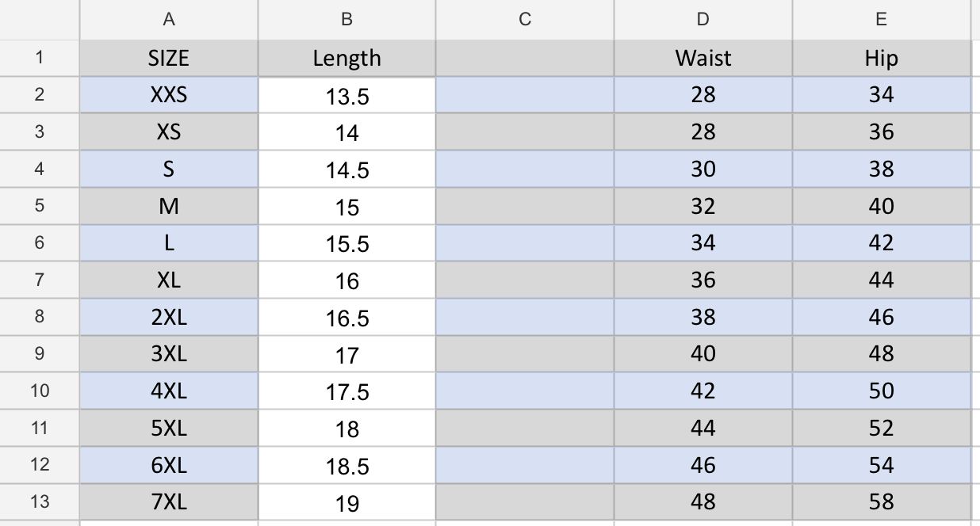Click the 15.5 length cell
Viewport: 980px width, 526px height.
pyautogui.click(x=346, y=243)
